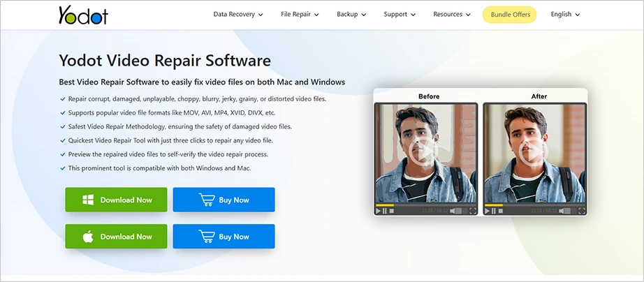This screenshot has width=644, height=282.
Task: Download Now for Mac
Action: coord(116,237)
